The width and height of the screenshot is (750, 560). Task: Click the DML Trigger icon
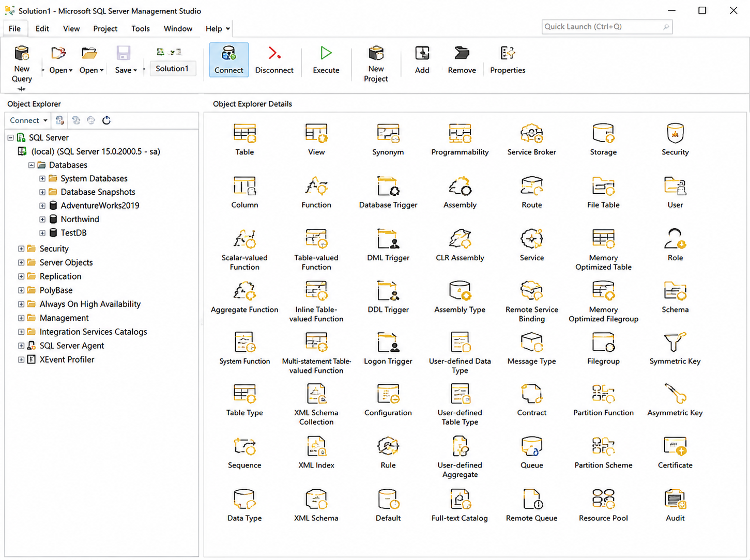pos(388,239)
